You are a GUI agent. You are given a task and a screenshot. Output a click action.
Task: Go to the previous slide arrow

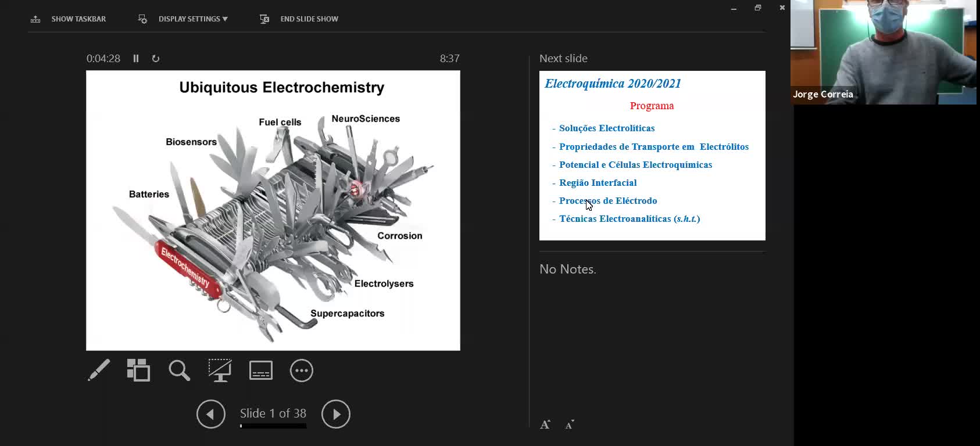211,414
